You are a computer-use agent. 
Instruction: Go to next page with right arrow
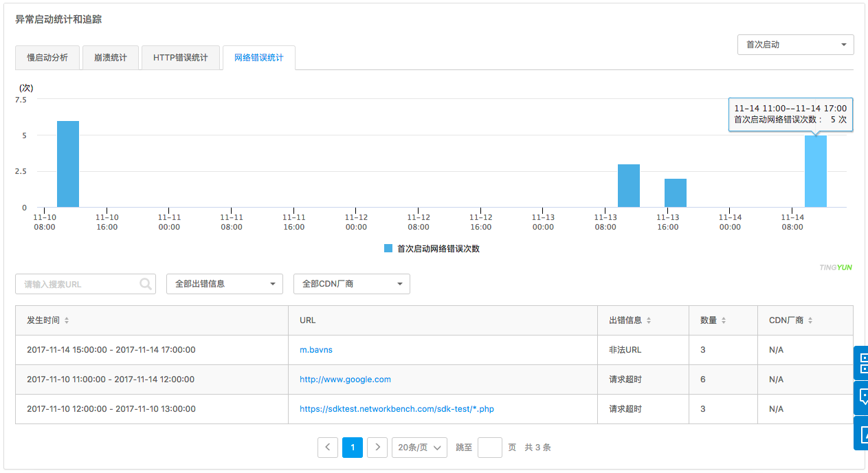(x=377, y=448)
